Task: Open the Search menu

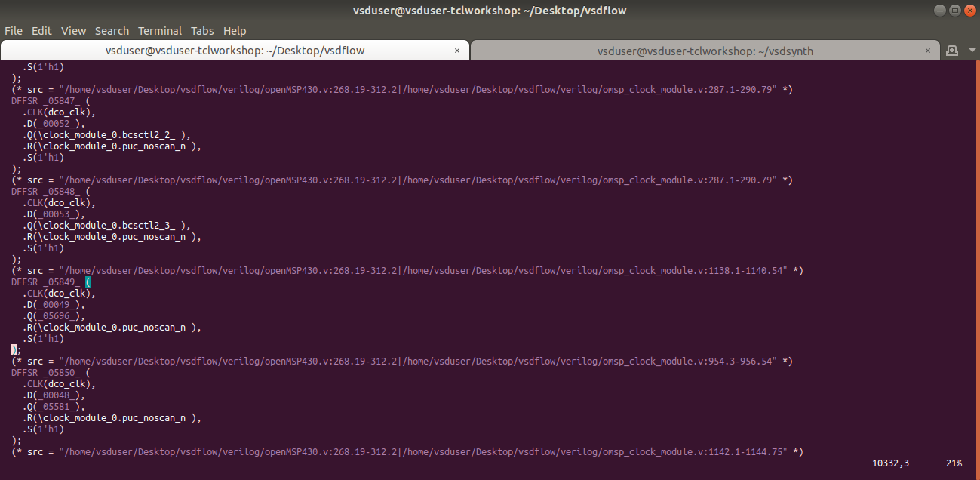Action: [112, 30]
